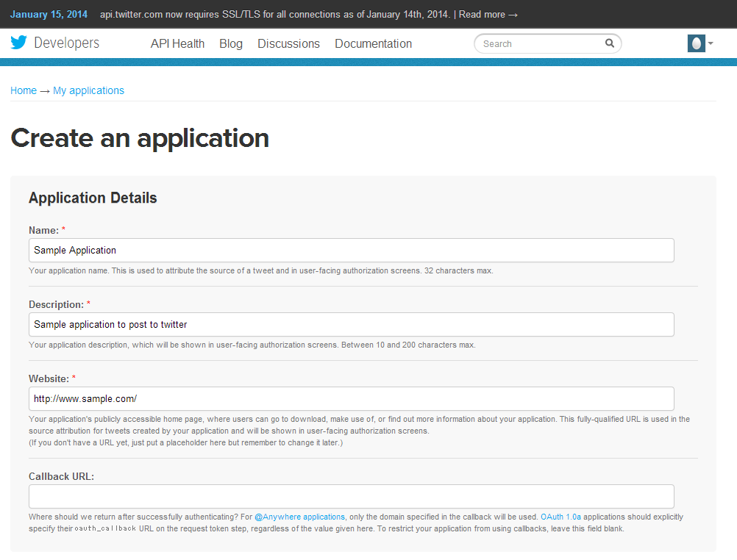Click the Twitter bird logo
This screenshot has width=737, height=560.
[19, 43]
